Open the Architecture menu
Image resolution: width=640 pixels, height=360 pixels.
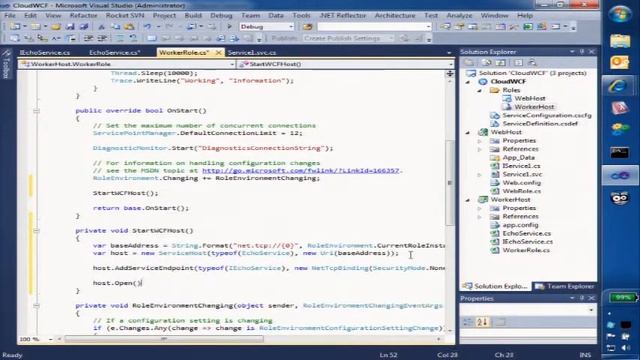[395, 16]
